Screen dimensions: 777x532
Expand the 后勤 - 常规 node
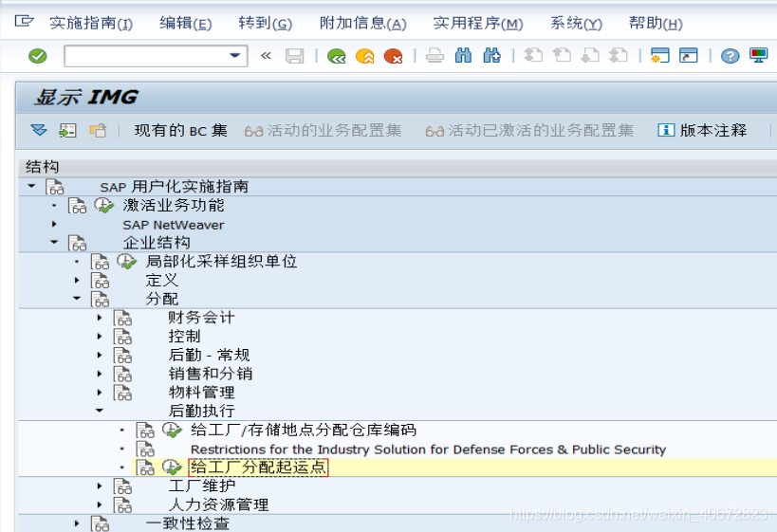(x=100, y=355)
